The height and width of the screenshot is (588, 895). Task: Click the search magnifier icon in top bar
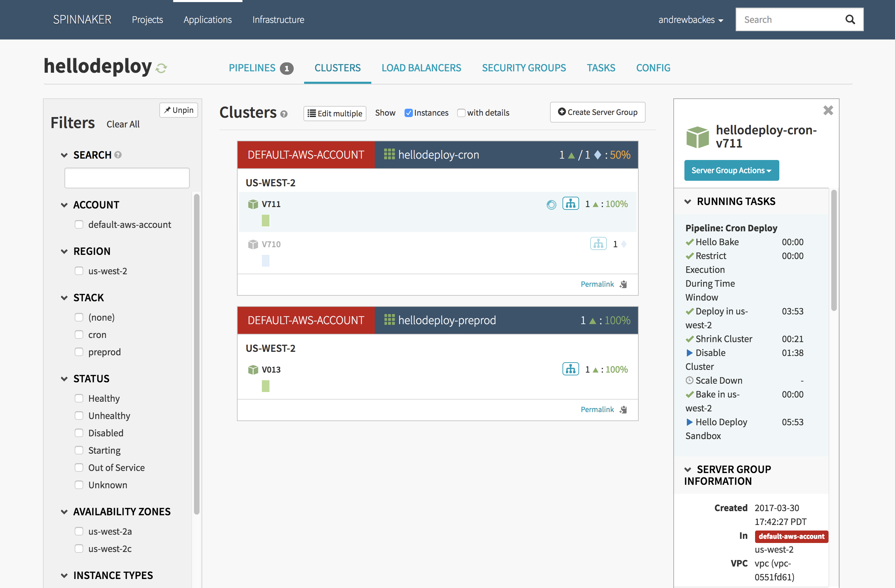click(850, 19)
